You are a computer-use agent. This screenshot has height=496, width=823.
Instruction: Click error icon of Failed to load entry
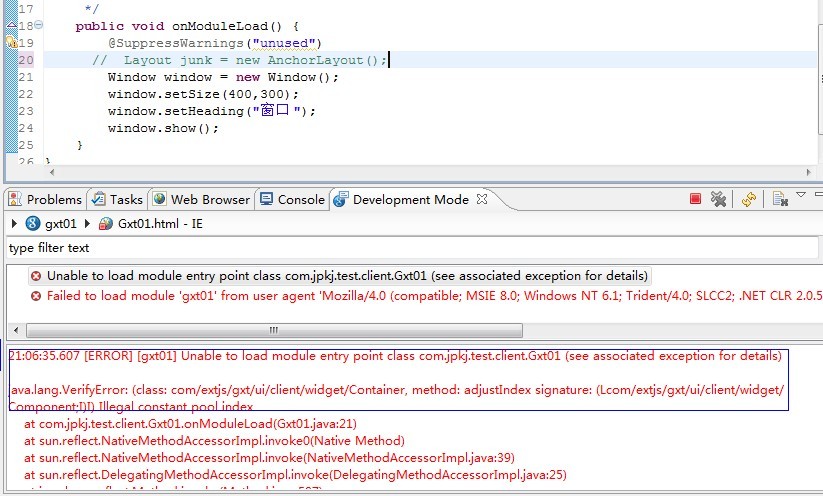[x=36, y=296]
